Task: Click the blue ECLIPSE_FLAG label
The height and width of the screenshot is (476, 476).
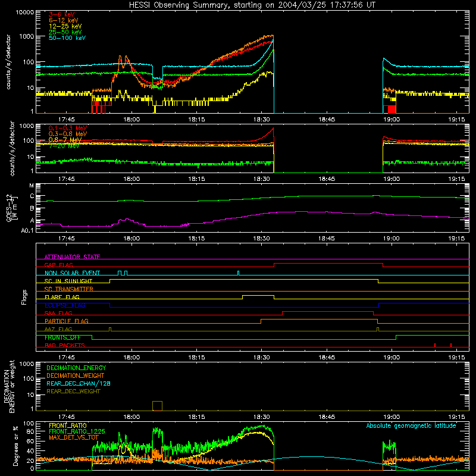Action: coord(65,305)
